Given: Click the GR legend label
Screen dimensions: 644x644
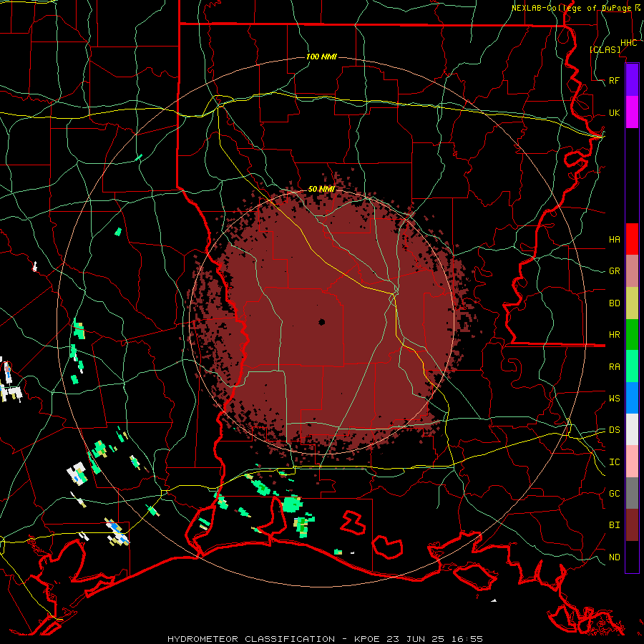Looking at the screenshot, I should click(614, 271).
